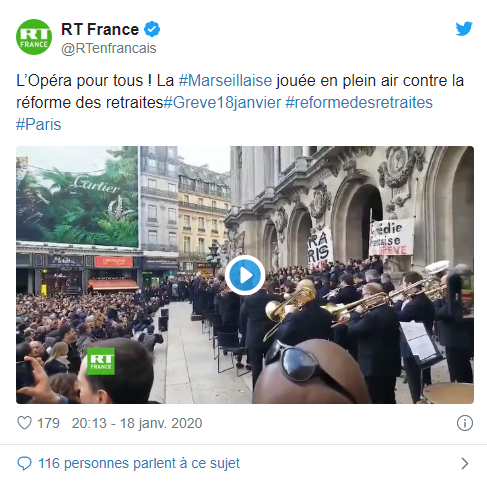
Task: Open '116 personnes parlent à ce sujet'
Action: [139, 463]
